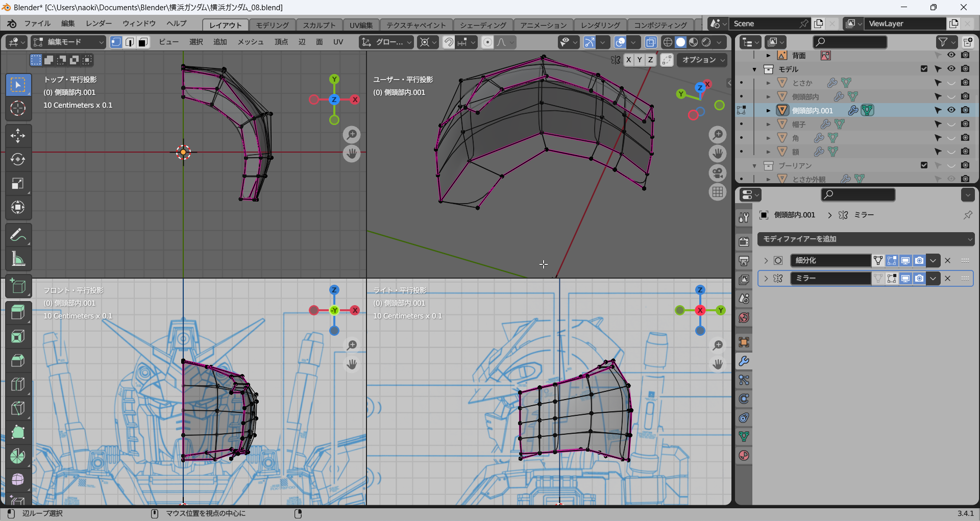980x521 pixels.
Task: Select the 3D Cursor tool
Action: tap(18, 108)
